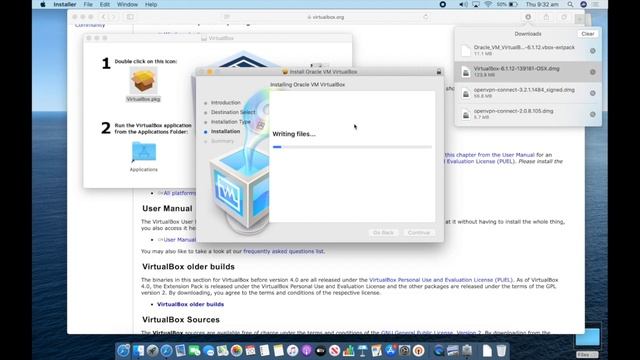Open Spotlight search magnifier in menu bar
Image resolution: width=640 pixels, height=360 pixels.
[570, 4]
